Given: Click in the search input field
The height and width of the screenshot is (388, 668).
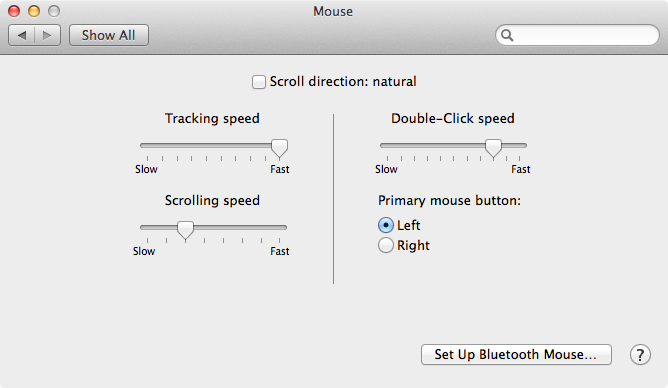Looking at the screenshot, I should click(x=584, y=35).
